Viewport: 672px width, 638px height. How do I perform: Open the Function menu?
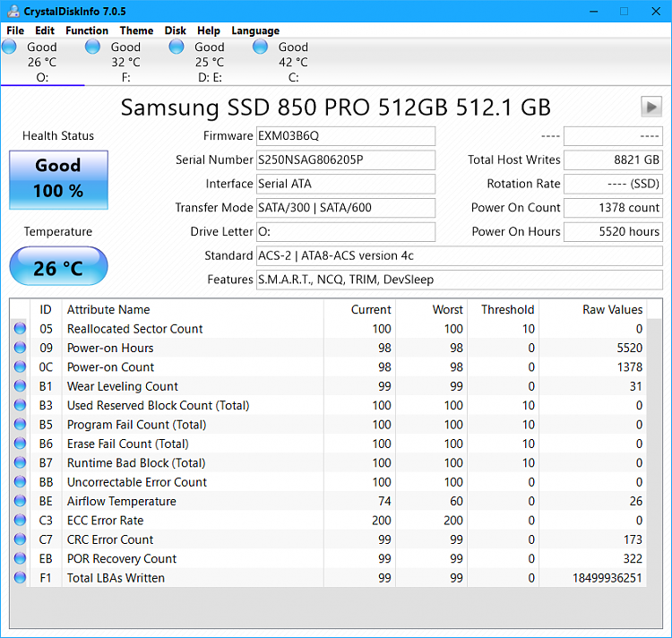[87, 30]
